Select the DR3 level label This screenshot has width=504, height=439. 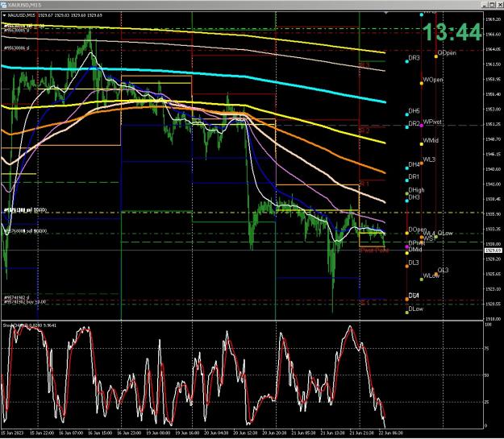click(414, 58)
